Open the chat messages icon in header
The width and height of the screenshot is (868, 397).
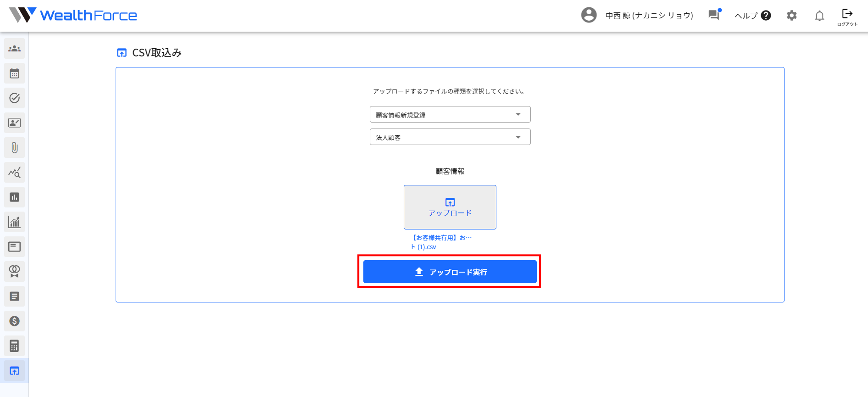pos(714,15)
